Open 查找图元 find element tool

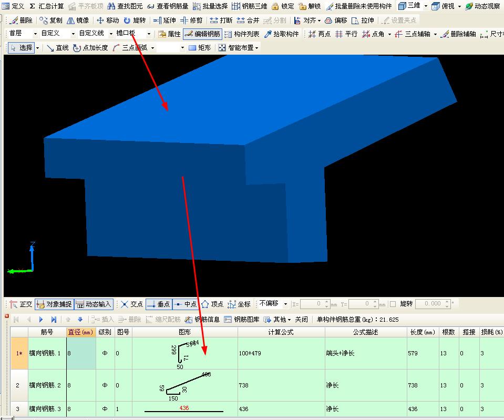tap(125, 6)
